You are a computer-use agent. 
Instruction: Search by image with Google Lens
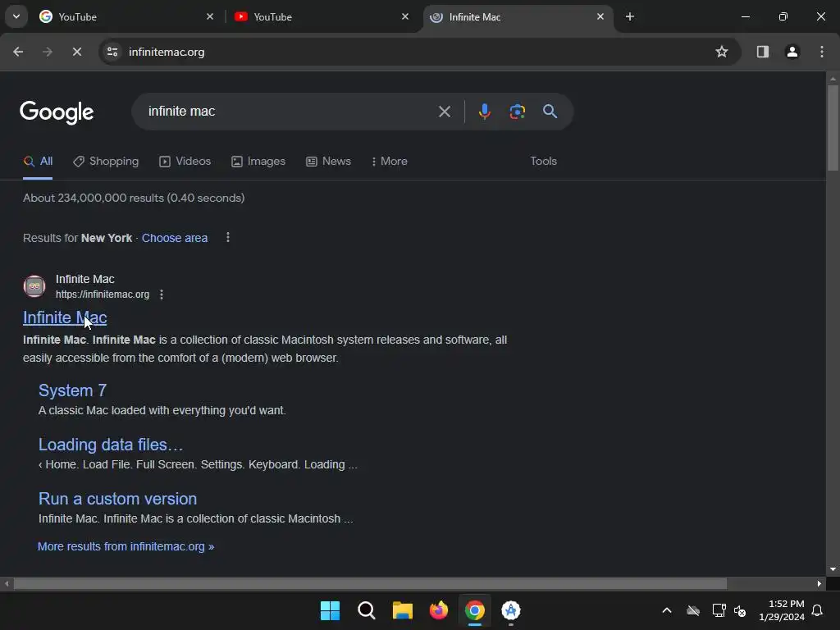517,112
